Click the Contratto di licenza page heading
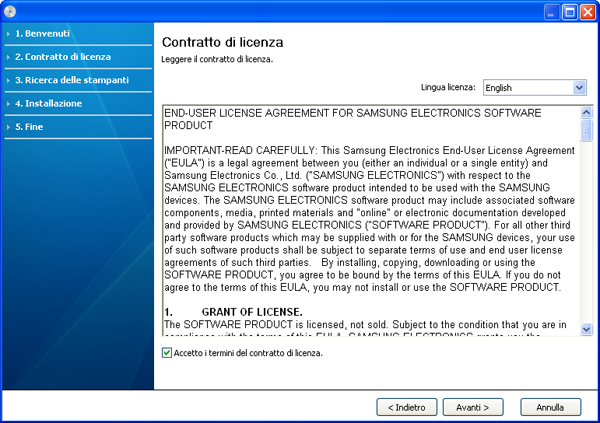The width and height of the screenshot is (600, 423). [223, 42]
